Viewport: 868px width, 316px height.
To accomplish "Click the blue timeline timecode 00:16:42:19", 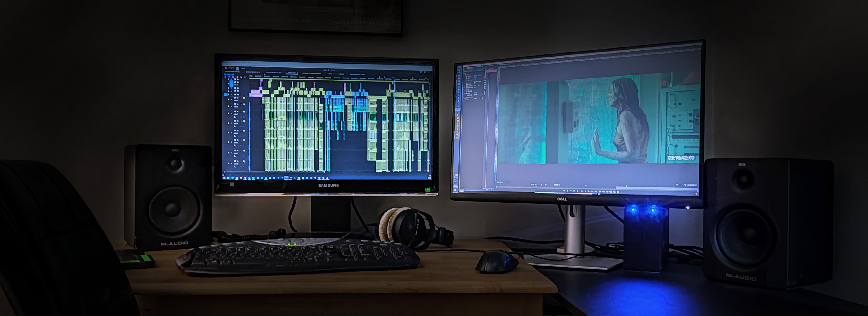I will tap(229, 74).
